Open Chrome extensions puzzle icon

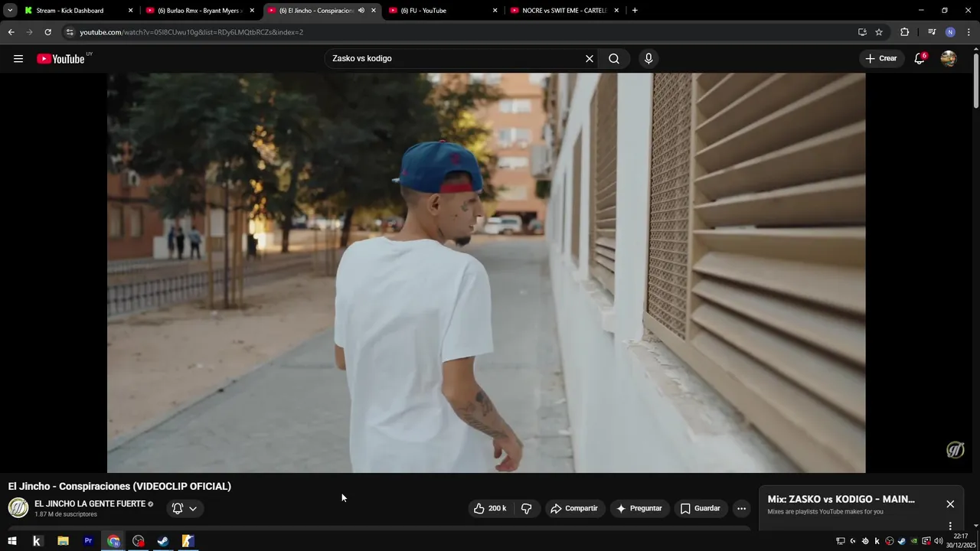[905, 32]
